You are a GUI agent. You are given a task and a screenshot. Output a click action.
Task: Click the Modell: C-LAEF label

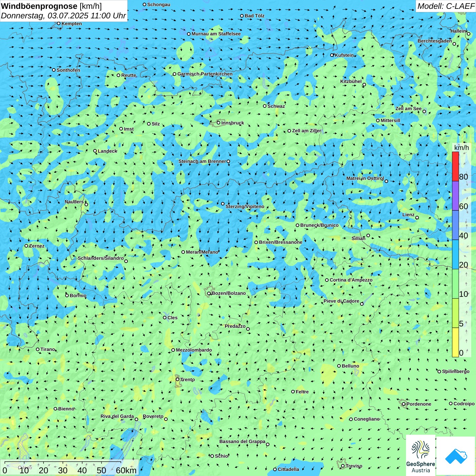446,6
